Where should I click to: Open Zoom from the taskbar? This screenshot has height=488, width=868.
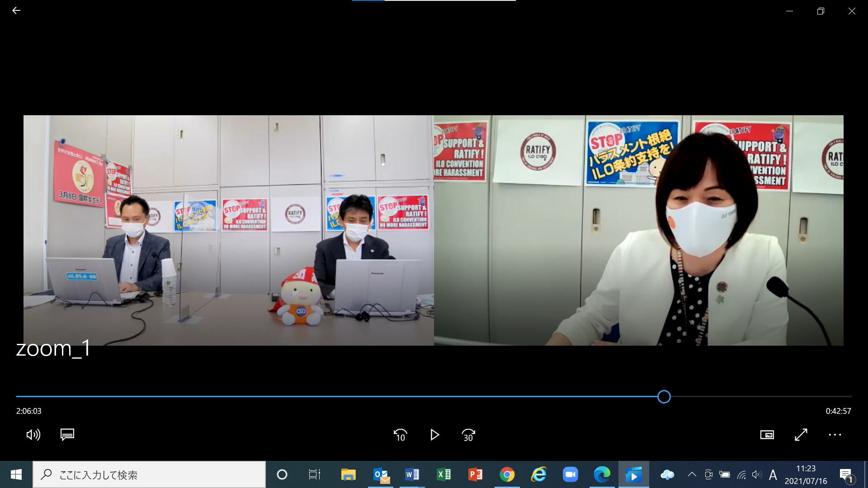tap(571, 474)
